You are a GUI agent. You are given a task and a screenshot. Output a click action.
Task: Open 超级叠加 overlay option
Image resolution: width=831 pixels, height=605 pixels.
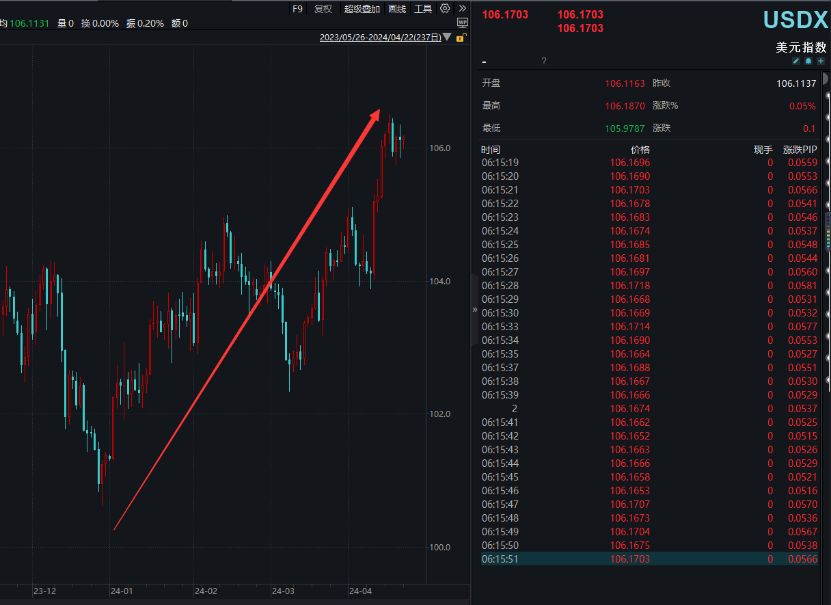pos(361,8)
